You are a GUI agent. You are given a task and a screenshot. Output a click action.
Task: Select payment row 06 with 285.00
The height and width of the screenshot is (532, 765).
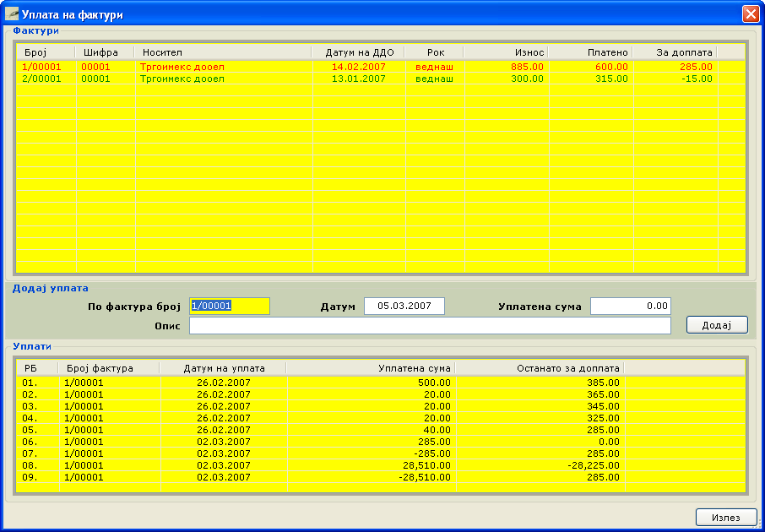(253, 442)
